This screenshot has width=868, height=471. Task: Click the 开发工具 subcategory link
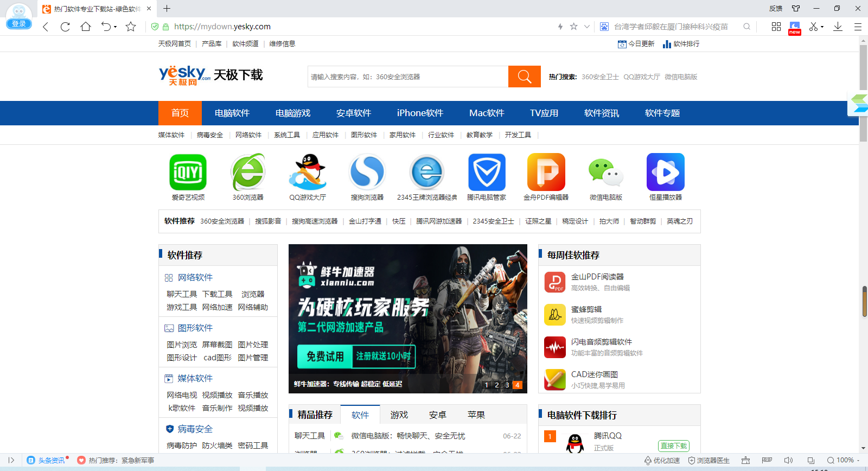click(x=518, y=135)
